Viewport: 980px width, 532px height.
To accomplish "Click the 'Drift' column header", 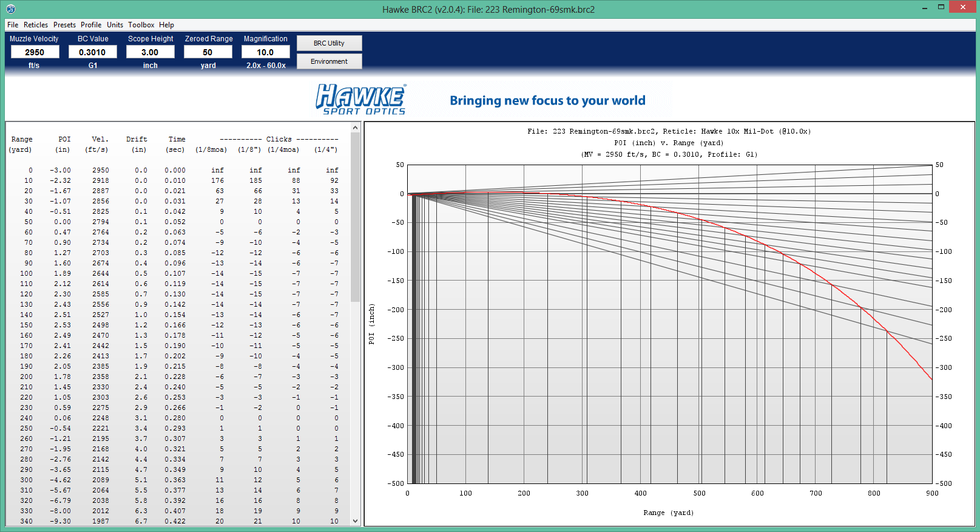I will (x=137, y=139).
